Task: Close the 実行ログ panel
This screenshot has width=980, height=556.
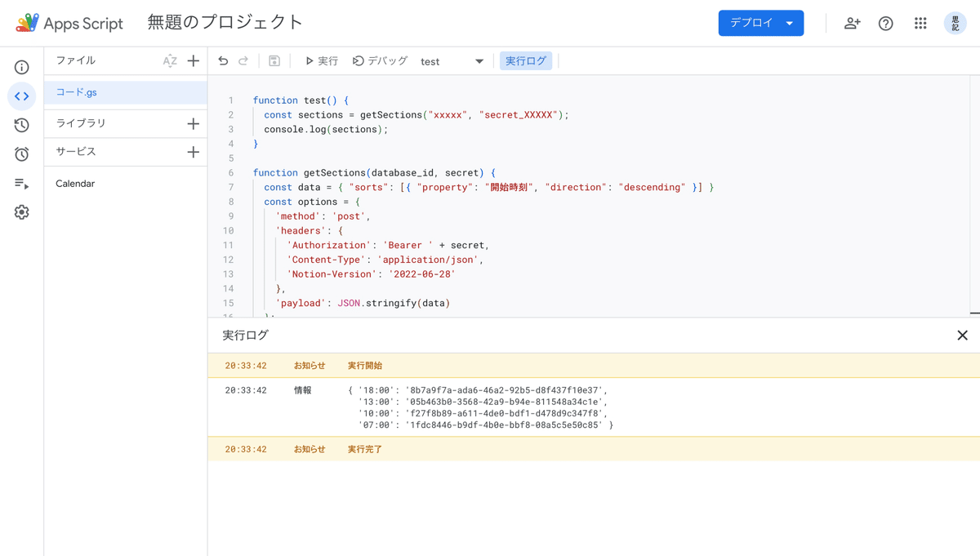Action: 962,336
